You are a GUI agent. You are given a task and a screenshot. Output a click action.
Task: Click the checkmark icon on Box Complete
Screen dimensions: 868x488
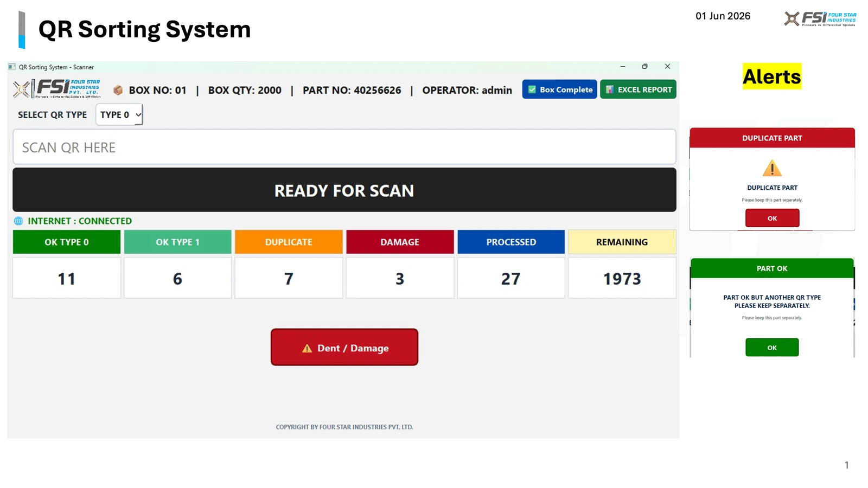click(x=532, y=89)
